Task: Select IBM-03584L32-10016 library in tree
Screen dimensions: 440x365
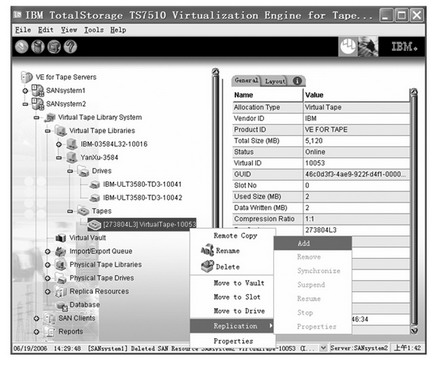Action: pyautogui.click(x=114, y=144)
